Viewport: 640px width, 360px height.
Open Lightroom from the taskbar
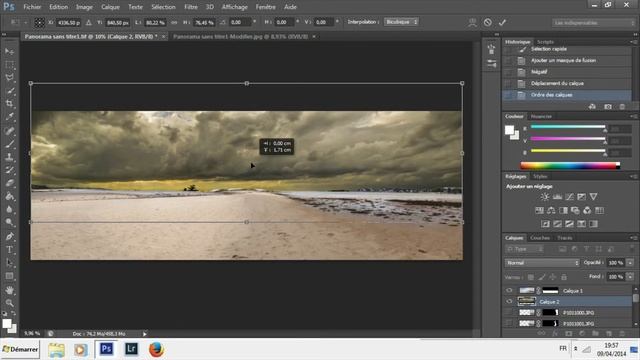pyautogui.click(x=131, y=349)
